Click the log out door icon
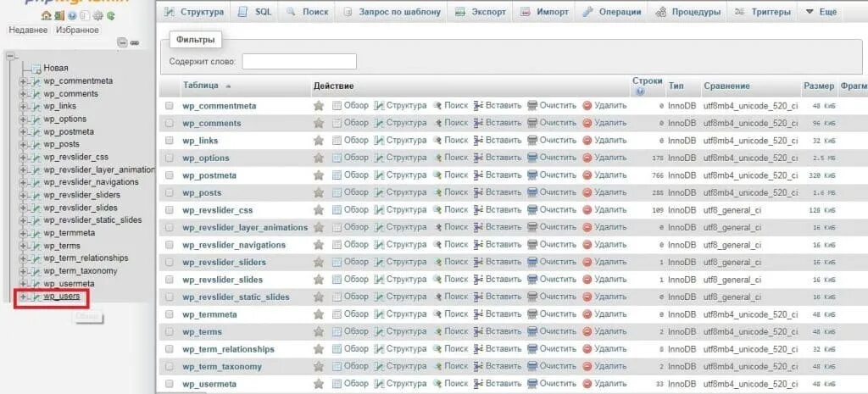This screenshot has height=394, width=868. (58, 15)
